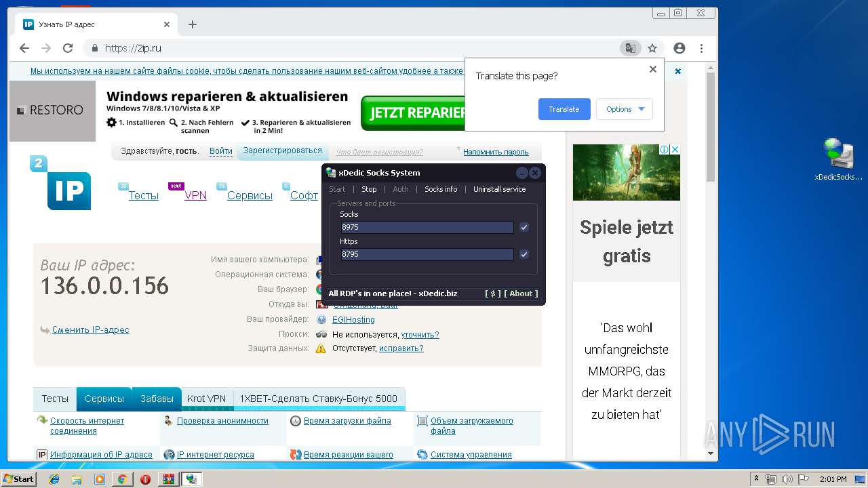
Task: Open Internet Explorer from taskbar
Action: [54, 479]
